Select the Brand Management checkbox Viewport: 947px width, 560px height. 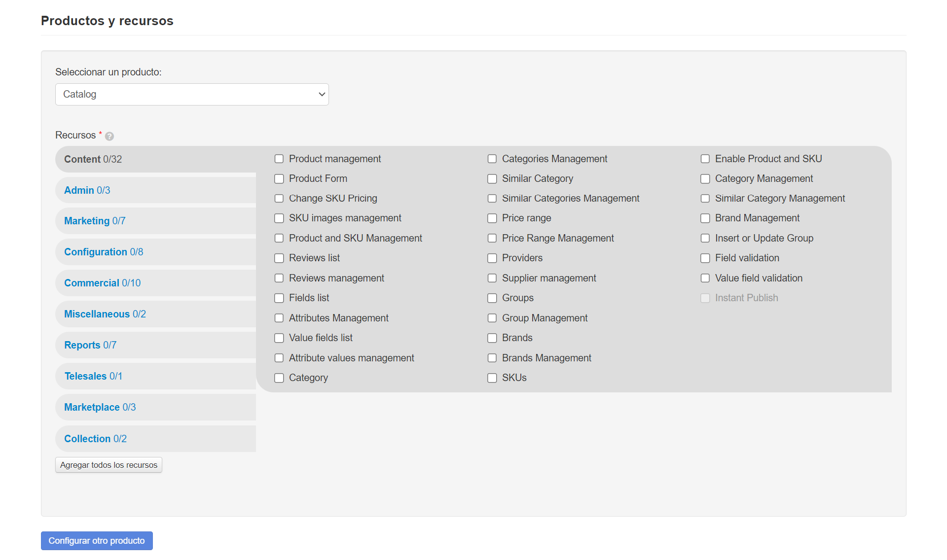705,218
